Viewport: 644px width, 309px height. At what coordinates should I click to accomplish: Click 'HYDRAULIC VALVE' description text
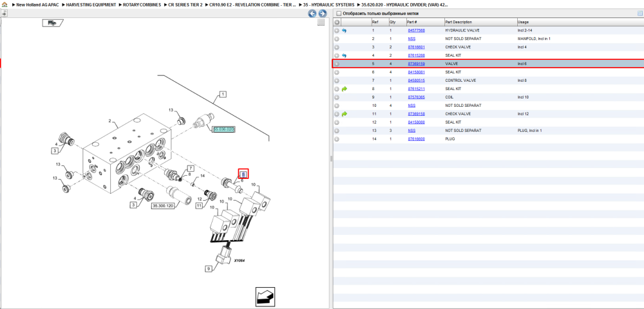click(x=462, y=30)
